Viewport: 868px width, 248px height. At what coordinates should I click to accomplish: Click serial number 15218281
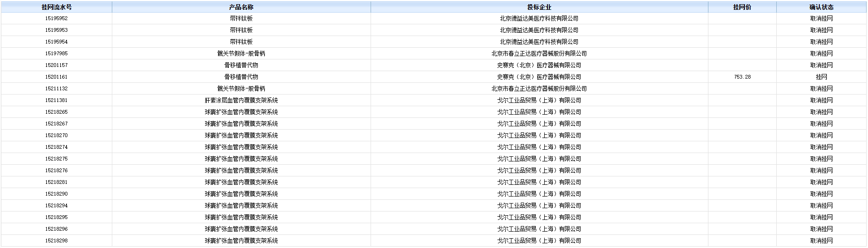pos(56,182)
